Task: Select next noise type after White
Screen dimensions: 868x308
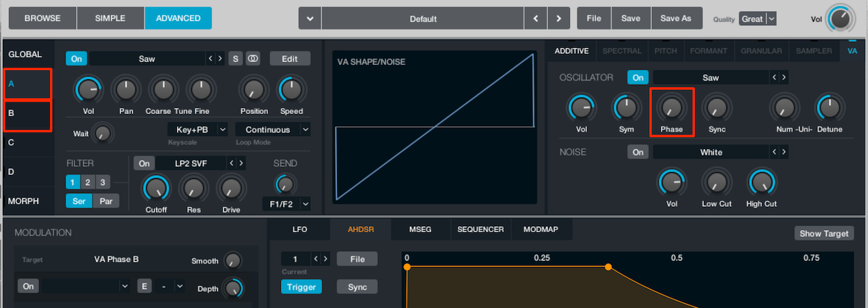Action: (x=784, y=152)
